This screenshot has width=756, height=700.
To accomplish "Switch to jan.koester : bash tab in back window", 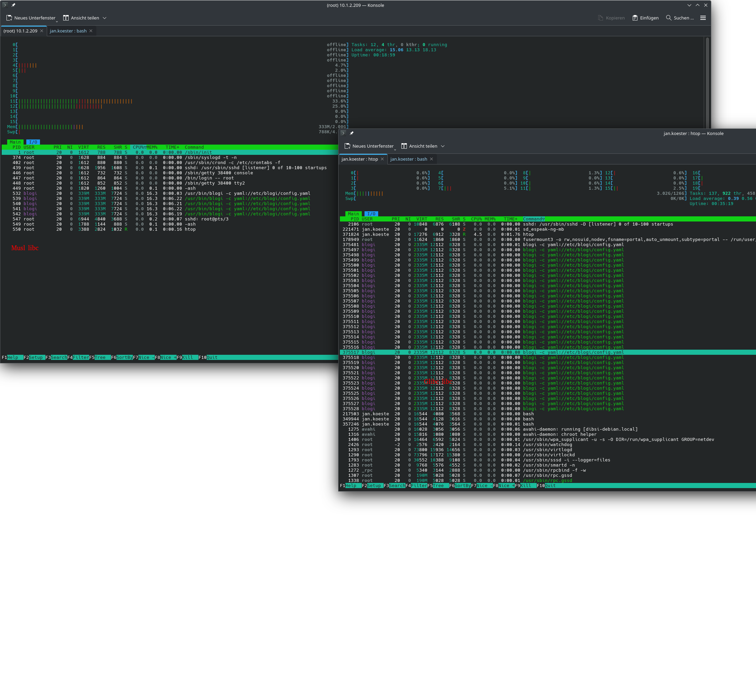I will [68, 31].
